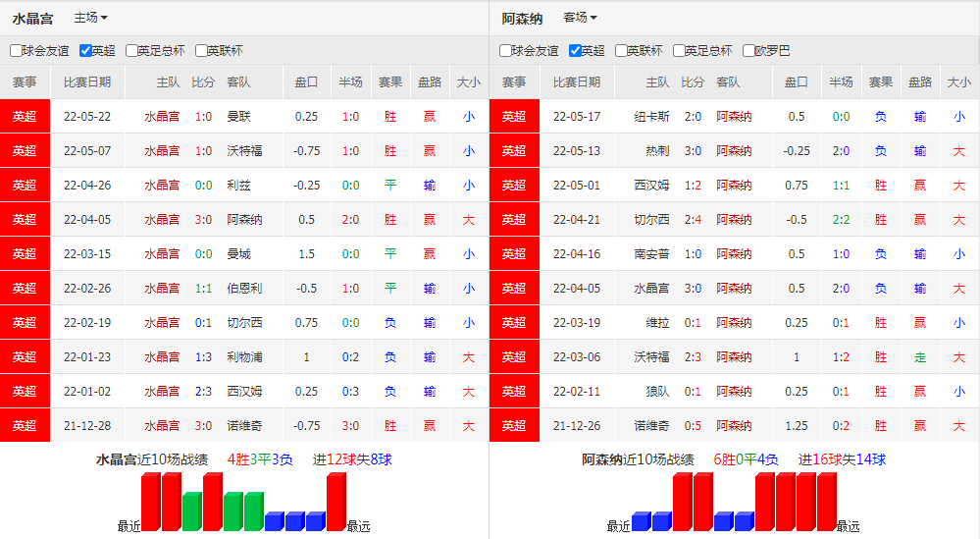Enable 英足总杯 checkbox in 水晶宫 panel

pyautogui.click(x=131, y=51)
